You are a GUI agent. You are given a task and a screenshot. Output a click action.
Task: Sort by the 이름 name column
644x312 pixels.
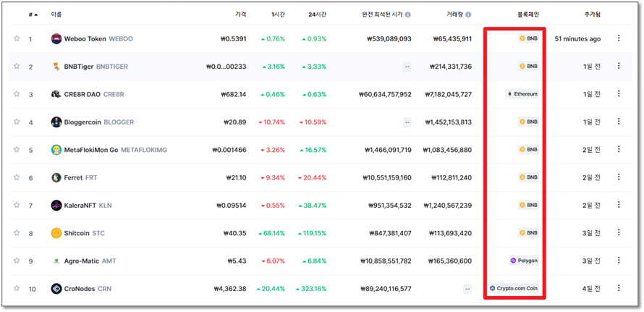(56, 14)
